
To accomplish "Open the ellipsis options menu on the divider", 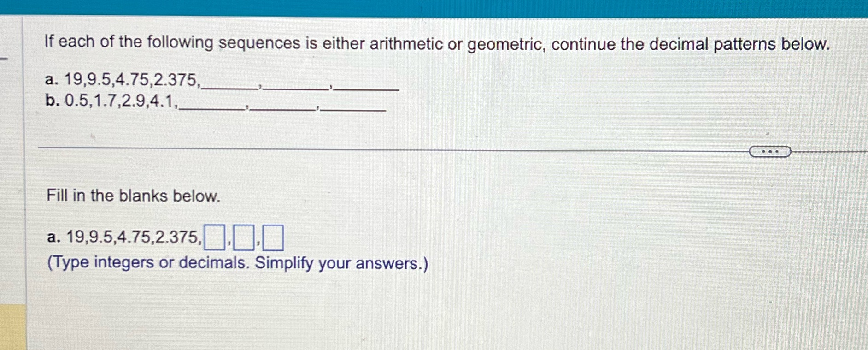I will [769, 150].
